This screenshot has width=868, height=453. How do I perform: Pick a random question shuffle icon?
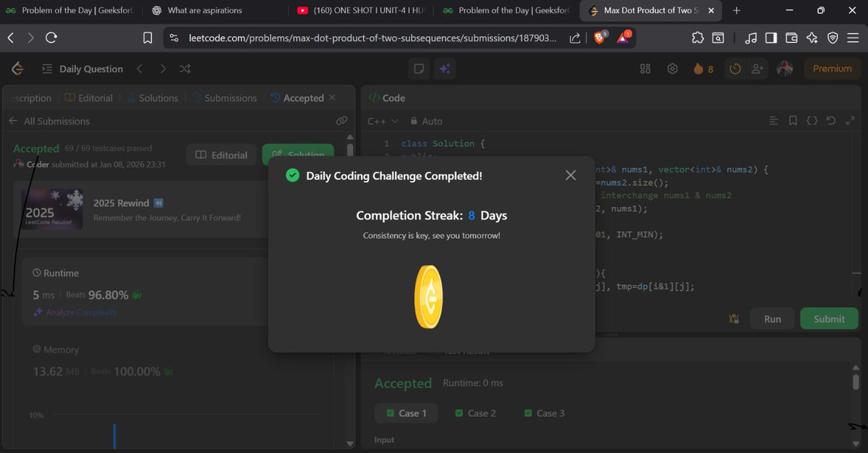coord(185,69)
